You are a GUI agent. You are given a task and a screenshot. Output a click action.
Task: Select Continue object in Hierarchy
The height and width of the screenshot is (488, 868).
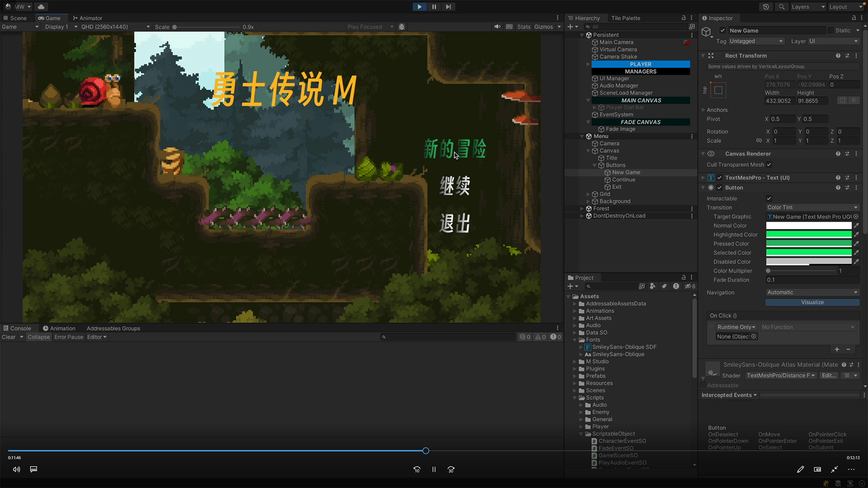[x=623, y=179]
